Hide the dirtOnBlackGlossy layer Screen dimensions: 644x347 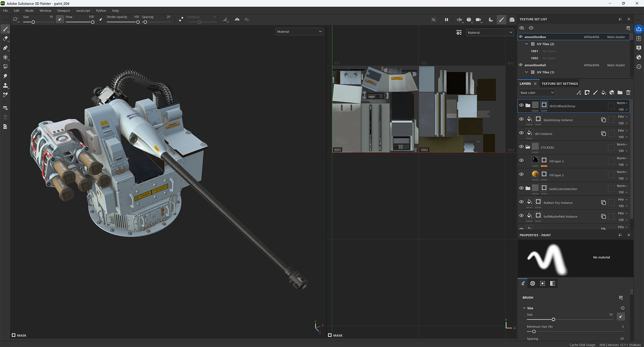click(521, 105)
